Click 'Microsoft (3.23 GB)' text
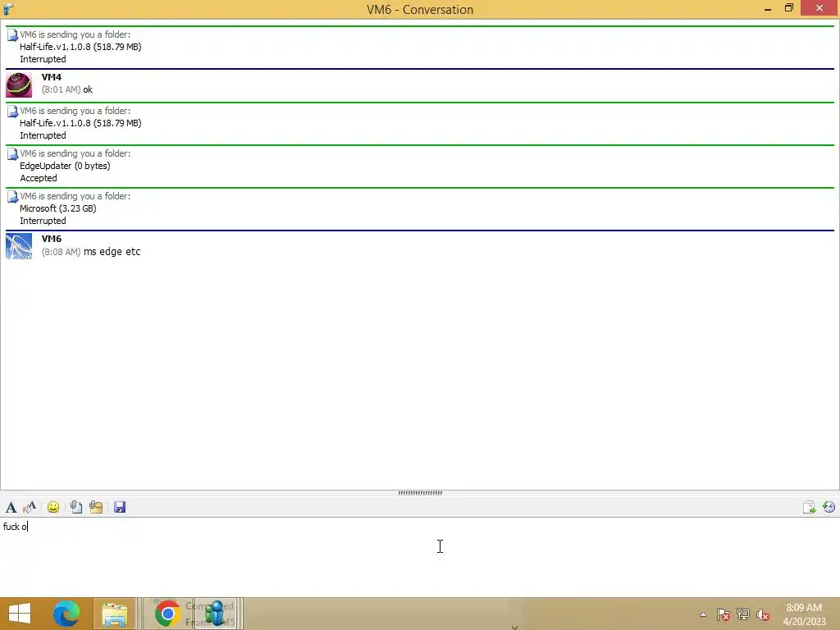The width and height of the screenshot is (840, 630). point(58,208)
